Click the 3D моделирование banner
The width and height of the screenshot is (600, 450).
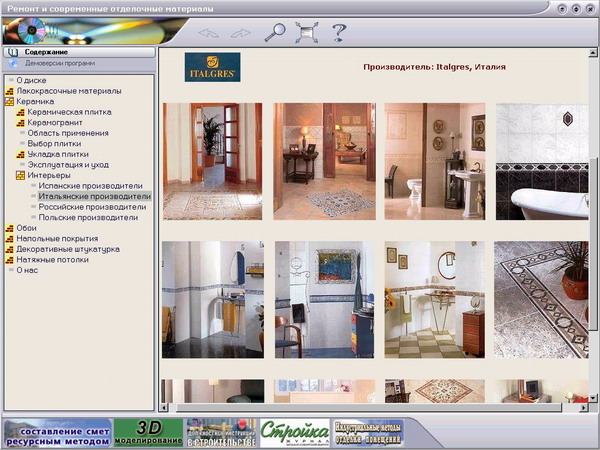(148, 433)
